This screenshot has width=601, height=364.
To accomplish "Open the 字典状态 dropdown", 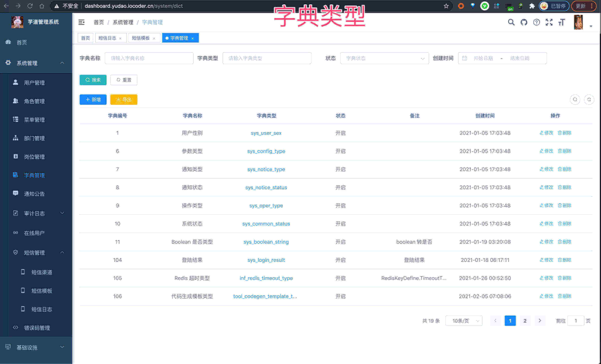I will [x=384, y=58].
